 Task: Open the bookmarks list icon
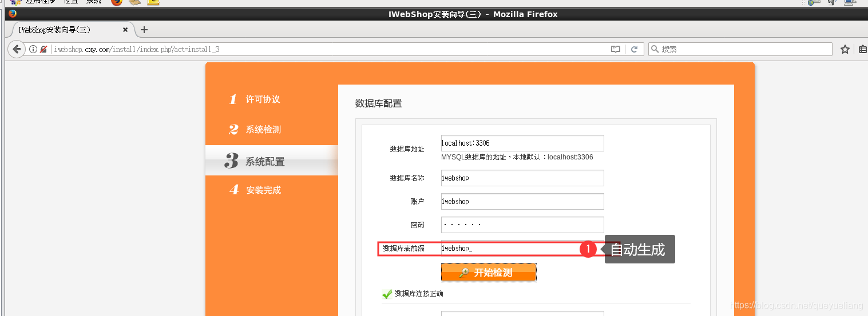coord(863,50)
